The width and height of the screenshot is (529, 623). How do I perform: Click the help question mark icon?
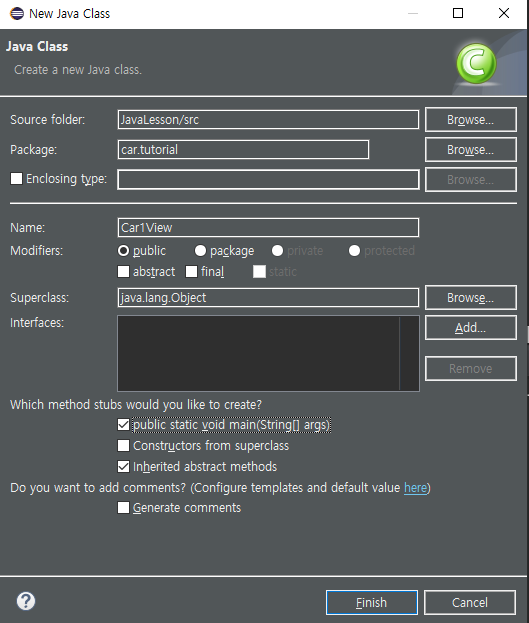[x=26, y=601]
